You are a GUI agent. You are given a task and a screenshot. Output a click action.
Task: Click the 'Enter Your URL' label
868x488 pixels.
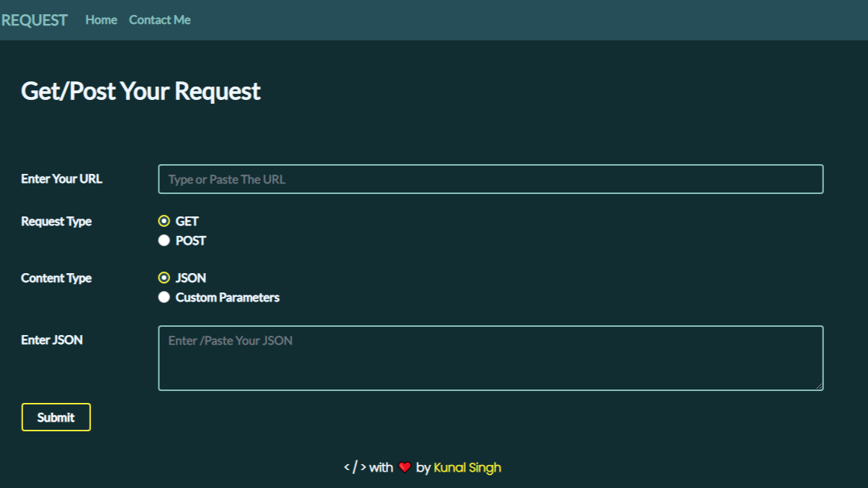62,179
